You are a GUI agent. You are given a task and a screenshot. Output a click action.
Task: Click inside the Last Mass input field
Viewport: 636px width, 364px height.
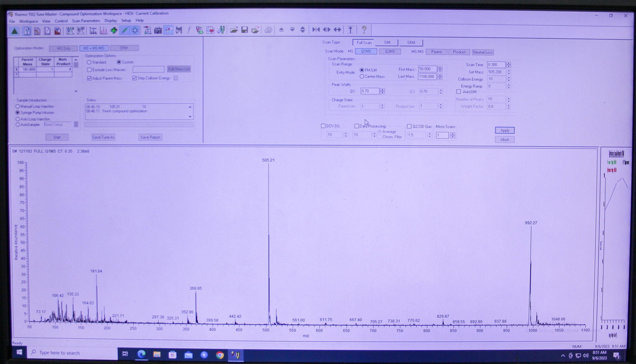click(428, 76)
